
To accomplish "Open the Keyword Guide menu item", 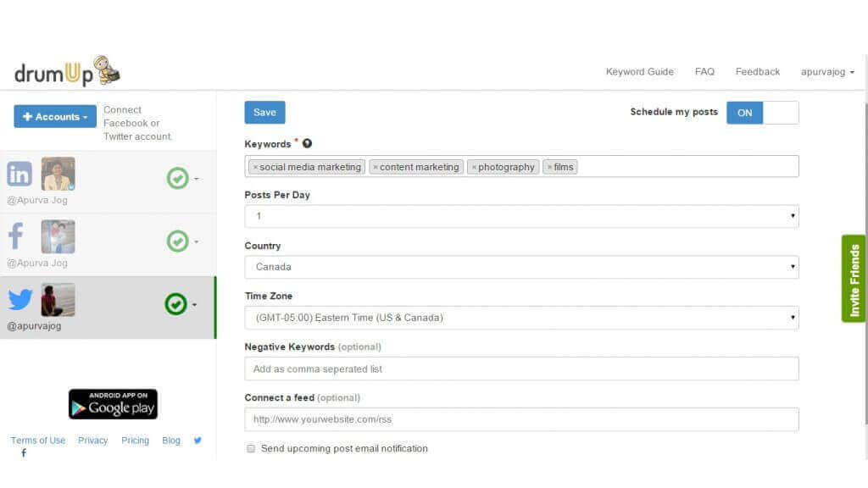I will (x=640, y=72).
